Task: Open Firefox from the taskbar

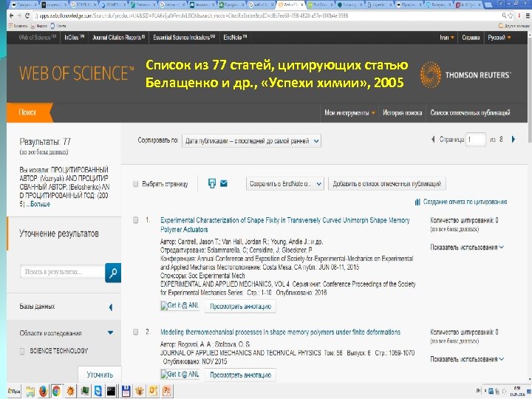Action: click(x=43, y=391)
